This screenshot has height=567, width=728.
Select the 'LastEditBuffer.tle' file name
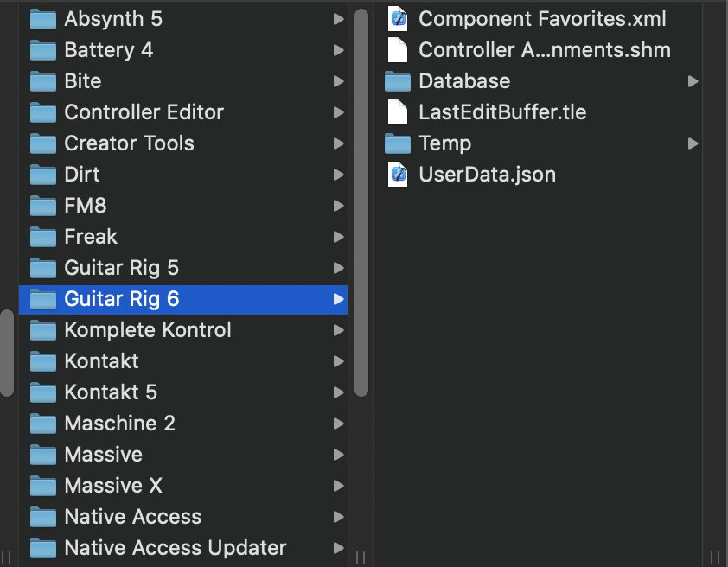click(502, 112)
